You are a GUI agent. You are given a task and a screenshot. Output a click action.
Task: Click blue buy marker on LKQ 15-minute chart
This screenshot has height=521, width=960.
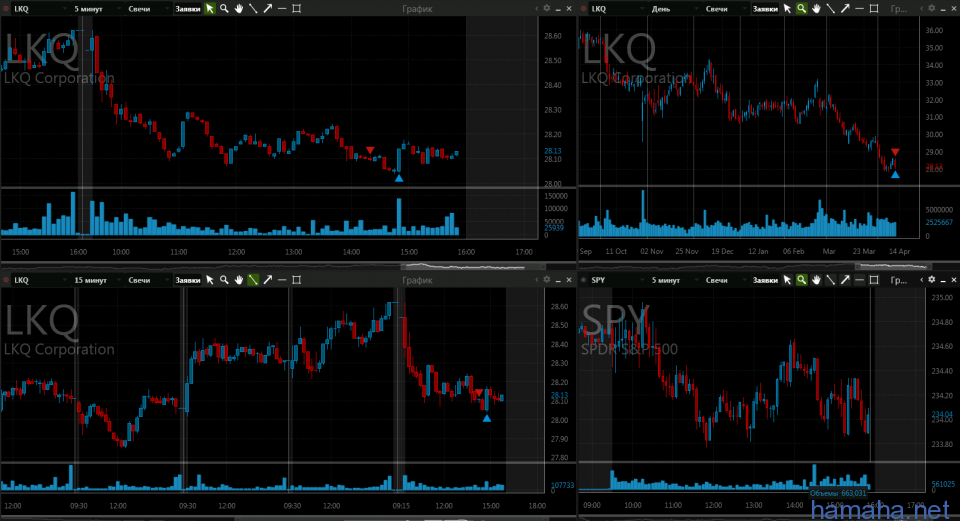point(487,418)
